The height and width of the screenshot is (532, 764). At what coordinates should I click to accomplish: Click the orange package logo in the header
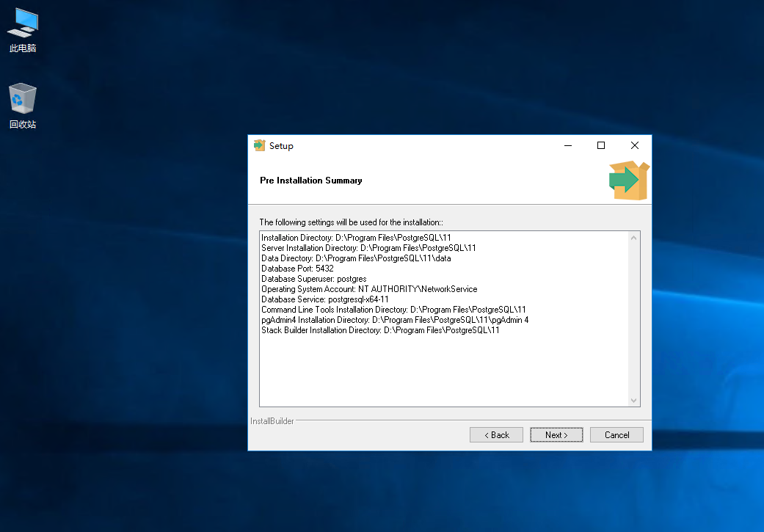[x=628, y=180]
